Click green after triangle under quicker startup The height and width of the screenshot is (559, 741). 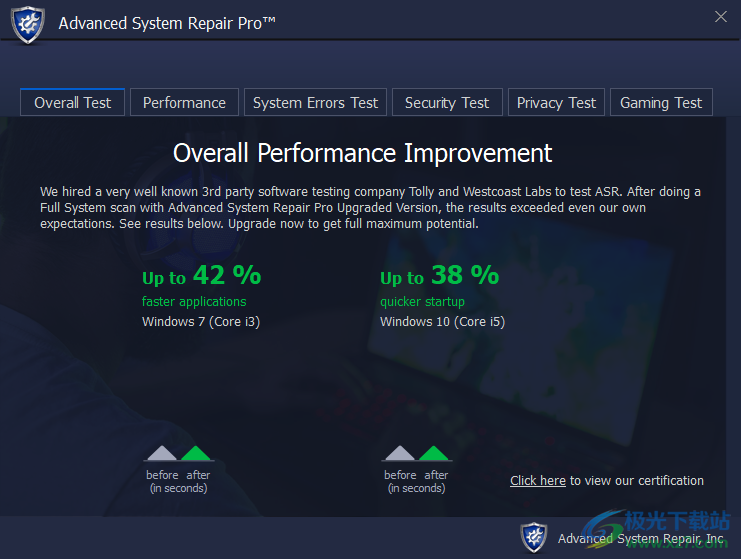tap(434, 453)
